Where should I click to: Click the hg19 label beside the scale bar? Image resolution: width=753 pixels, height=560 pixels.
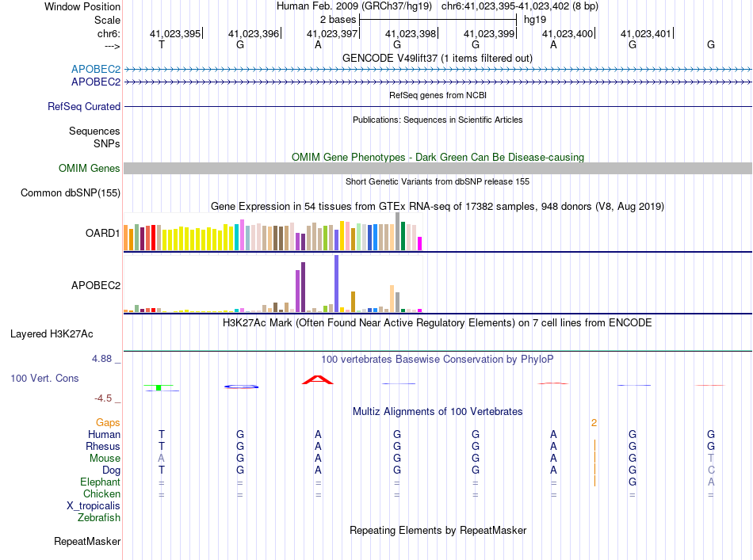point(535,20)
